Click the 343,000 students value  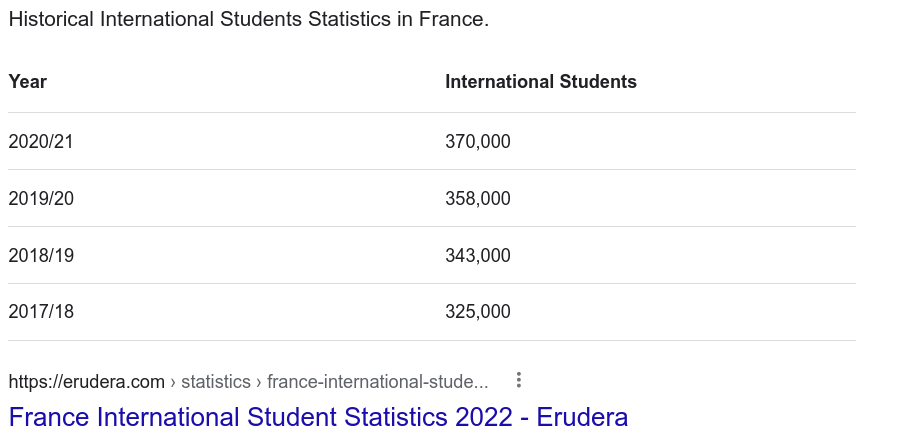(478, 255)
